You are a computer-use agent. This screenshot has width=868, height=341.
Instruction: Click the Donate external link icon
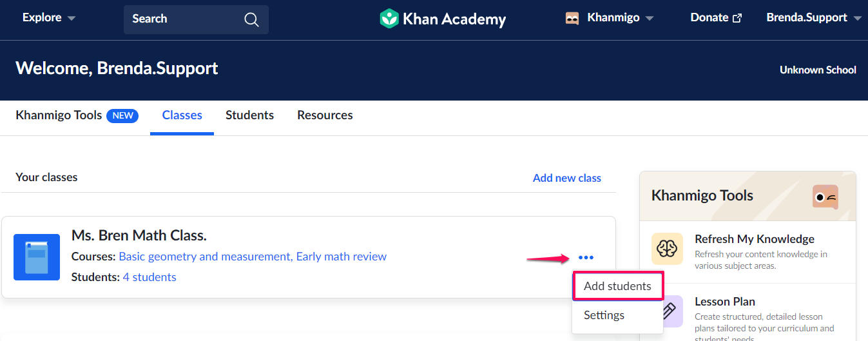[x=737, y=18]
